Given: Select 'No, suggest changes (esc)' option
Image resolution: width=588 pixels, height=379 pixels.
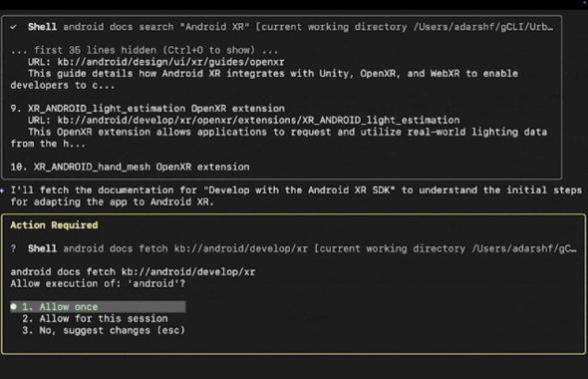Looking at the screenshot, I should pos(103,330).
